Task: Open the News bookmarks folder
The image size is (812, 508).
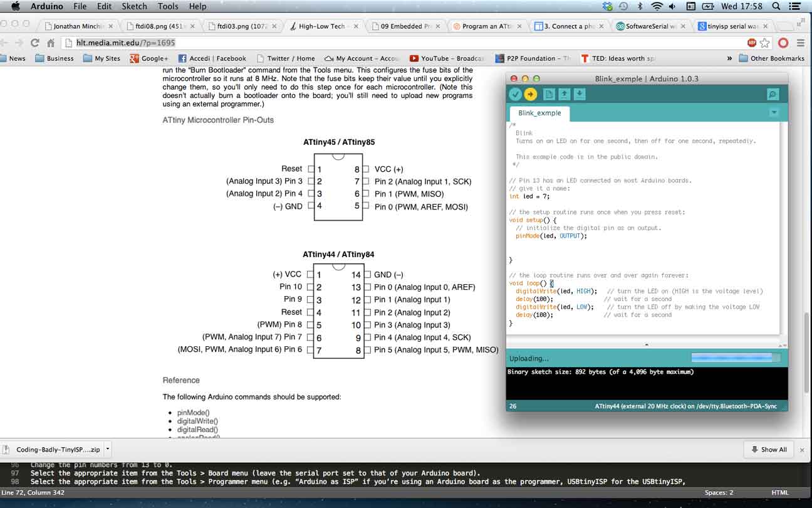Action: click(13, 58)
